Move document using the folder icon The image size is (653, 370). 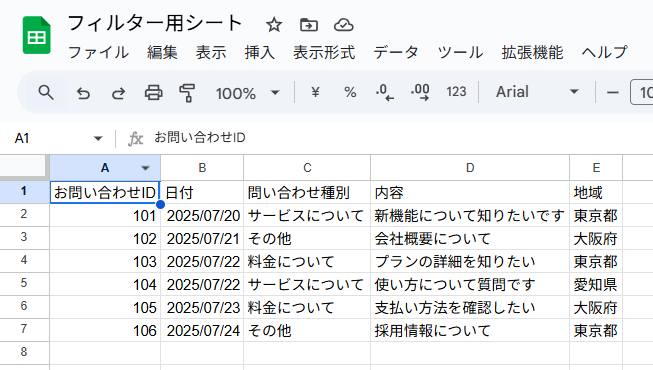click(309, 25)
